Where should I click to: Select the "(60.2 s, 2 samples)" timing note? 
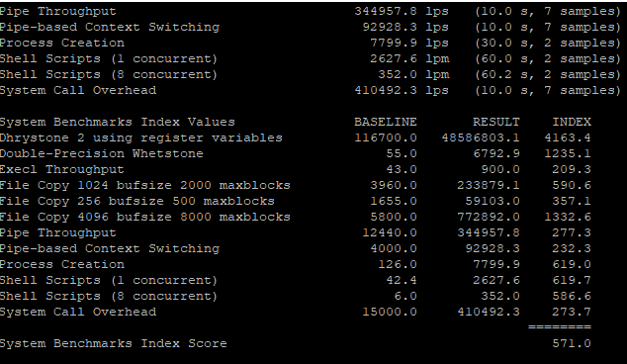click(548, 74)
